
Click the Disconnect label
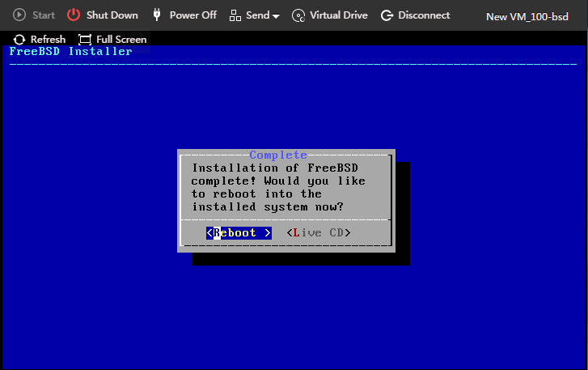click(x=424, y=15)
